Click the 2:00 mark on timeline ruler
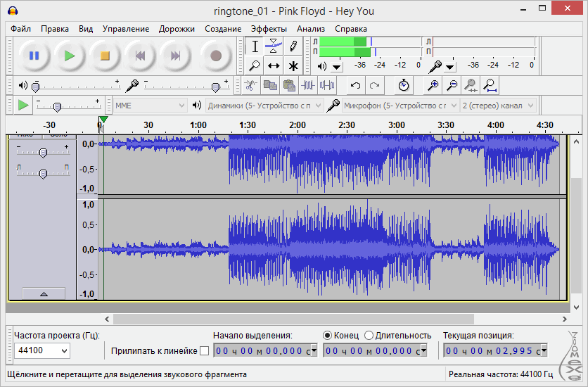 point(298,125)
